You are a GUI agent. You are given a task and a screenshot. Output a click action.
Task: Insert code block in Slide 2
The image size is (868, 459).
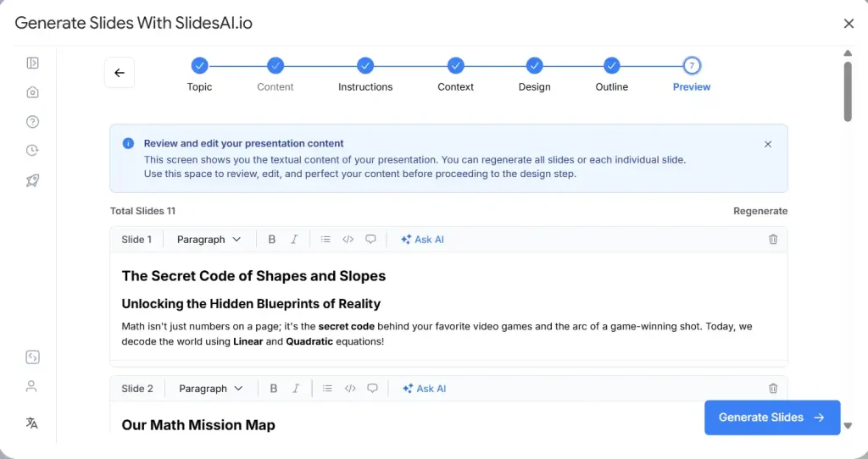pyautogui.click(x=350, y=389)
